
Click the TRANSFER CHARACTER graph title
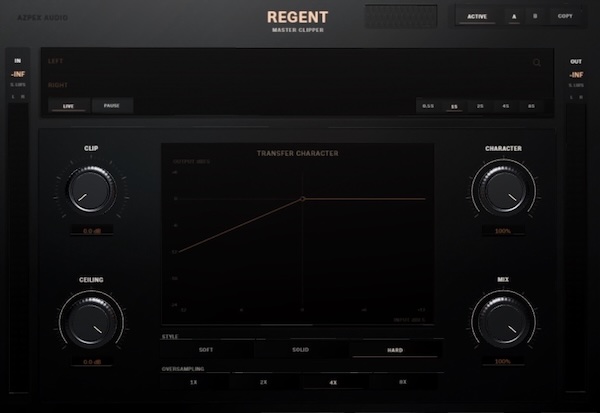click(297, 153)
